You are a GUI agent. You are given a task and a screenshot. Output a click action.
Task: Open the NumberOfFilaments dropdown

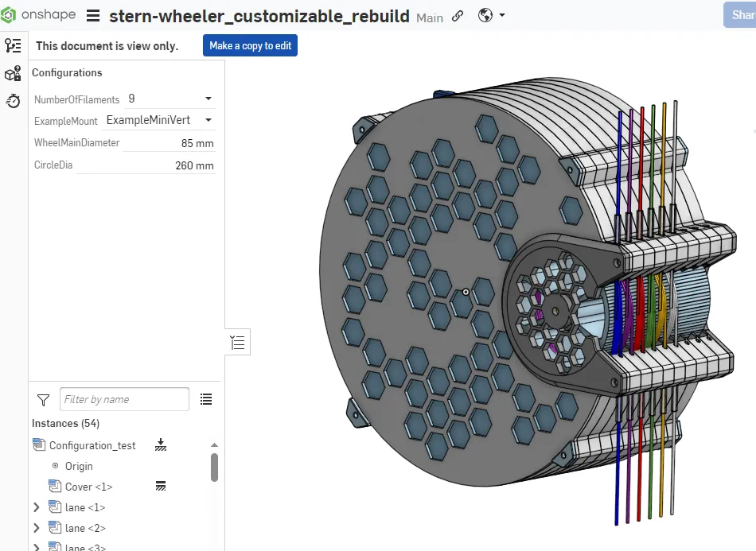point(208,99)
